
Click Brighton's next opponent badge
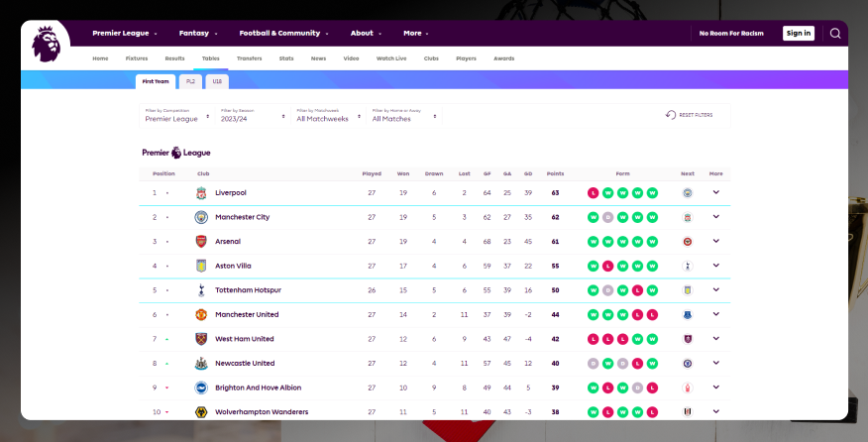coord(688,387)
